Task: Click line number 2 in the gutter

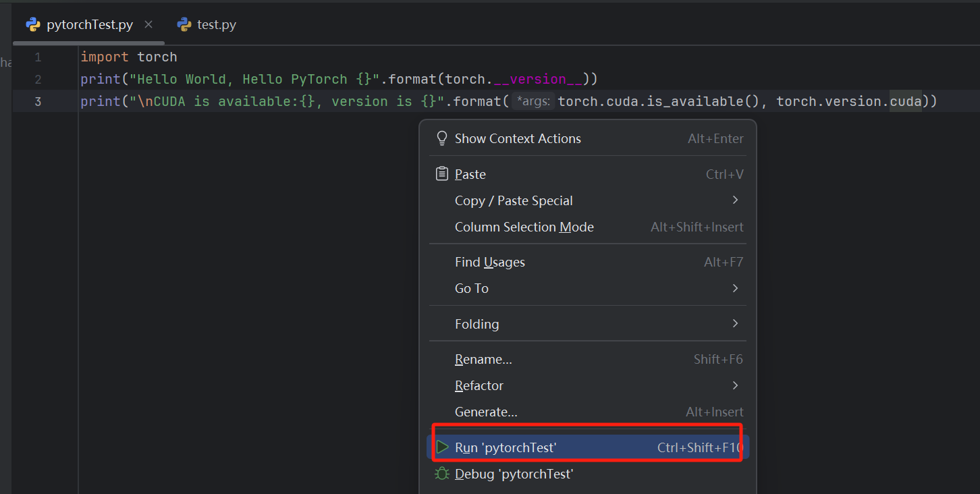Action: 38,80
